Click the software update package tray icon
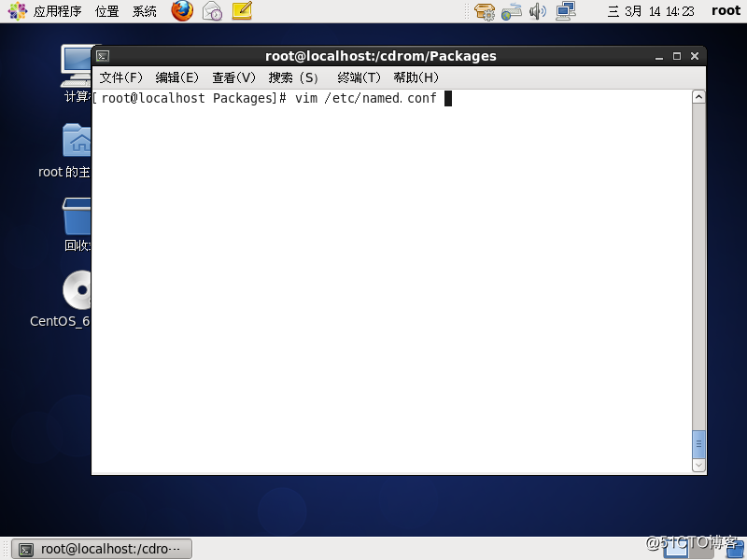Viewport: 747px width, 560px height. pos(485,11)
